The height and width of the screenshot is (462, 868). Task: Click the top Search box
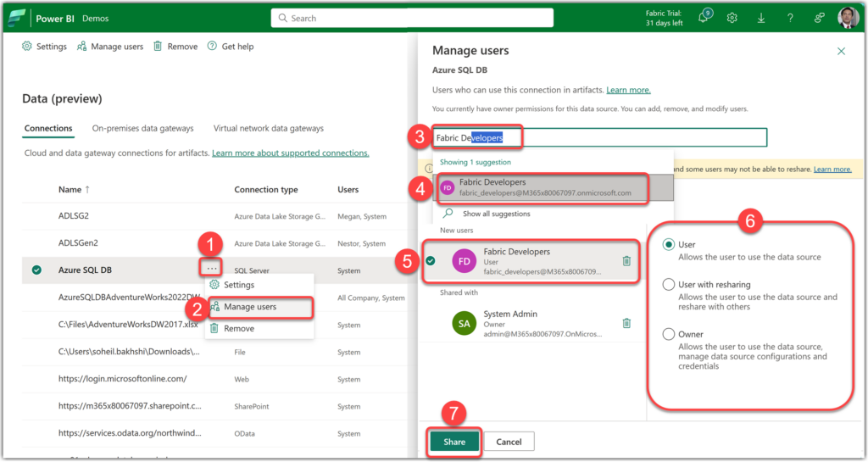point(412,18)
